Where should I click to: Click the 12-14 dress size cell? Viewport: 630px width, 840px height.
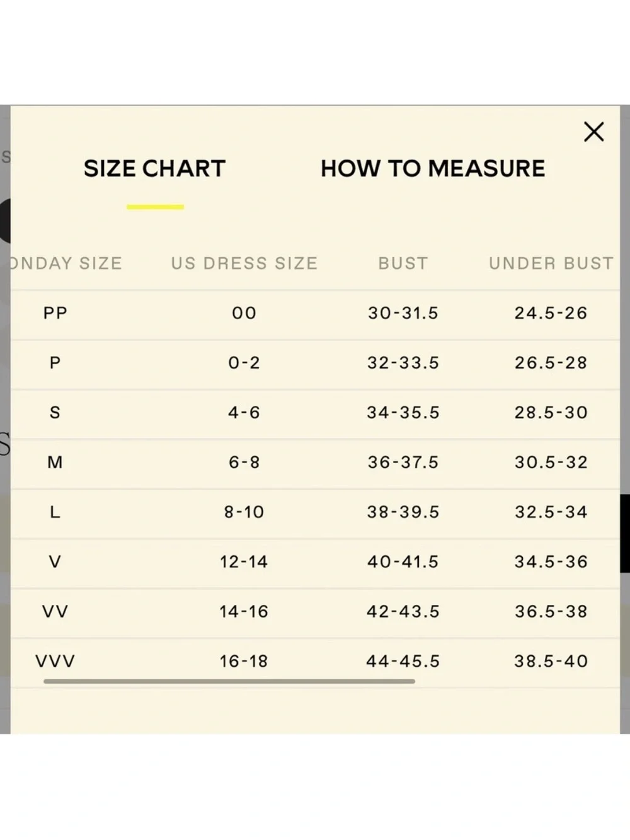coord(244,561)
